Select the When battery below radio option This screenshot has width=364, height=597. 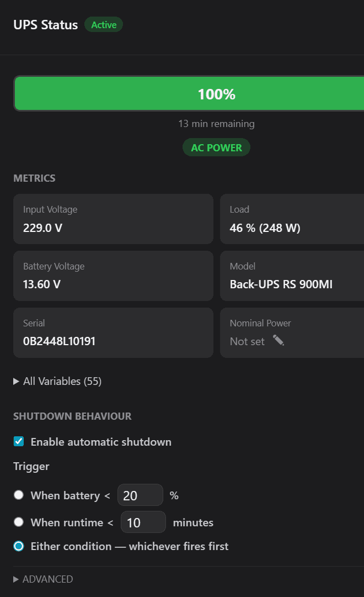19,495
